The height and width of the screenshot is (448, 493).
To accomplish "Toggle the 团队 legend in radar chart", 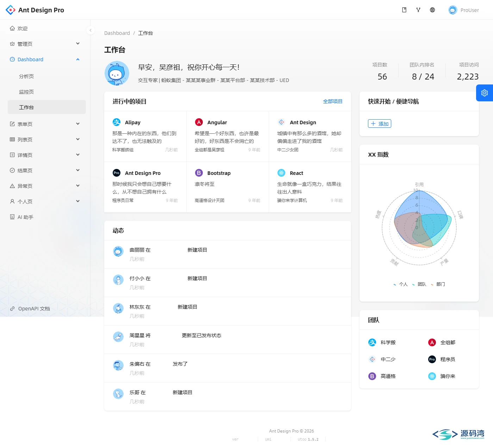I will [x=419, y=284].
